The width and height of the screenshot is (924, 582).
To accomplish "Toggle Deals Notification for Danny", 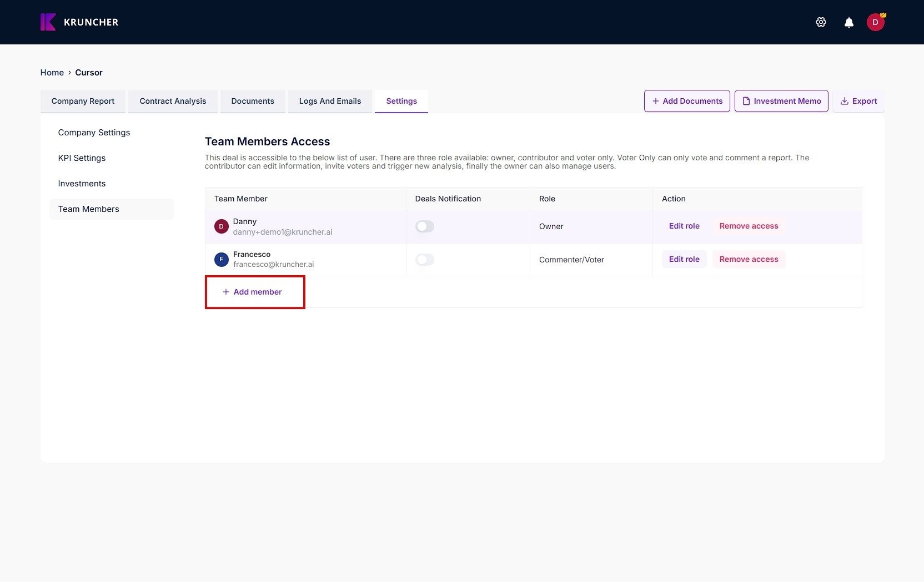I will click(425, 226).
